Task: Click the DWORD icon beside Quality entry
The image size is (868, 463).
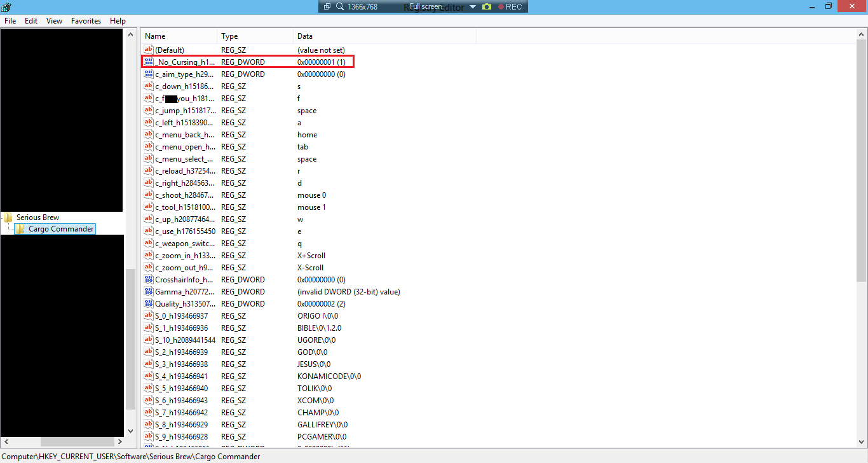Action: [149, 304]
